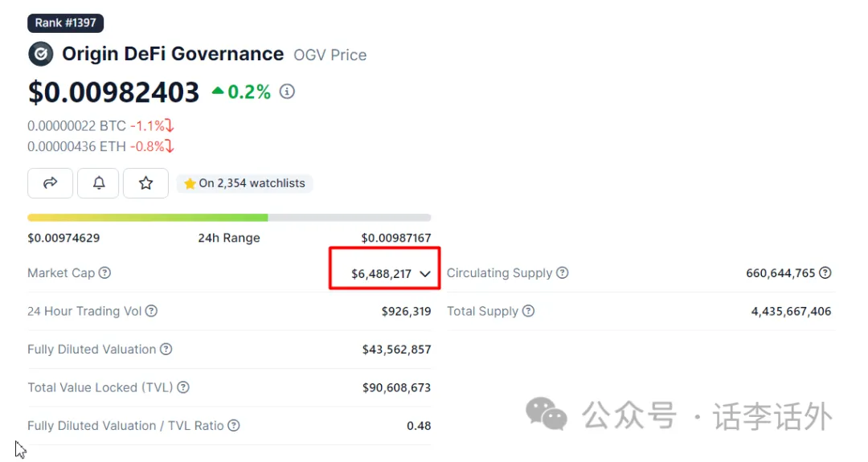Viewport: 868px width, 462px height.
Task: Click the Origin DeFi Governance title
Action: pos(173,54)
